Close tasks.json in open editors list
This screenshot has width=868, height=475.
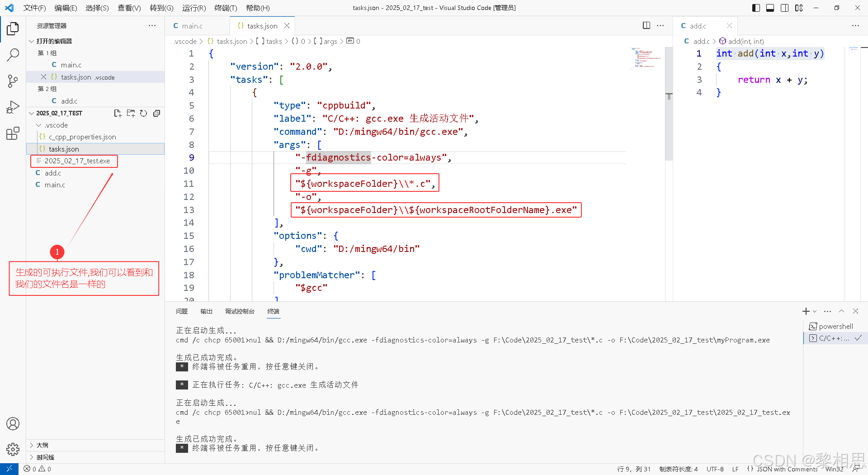click(43, 77)
